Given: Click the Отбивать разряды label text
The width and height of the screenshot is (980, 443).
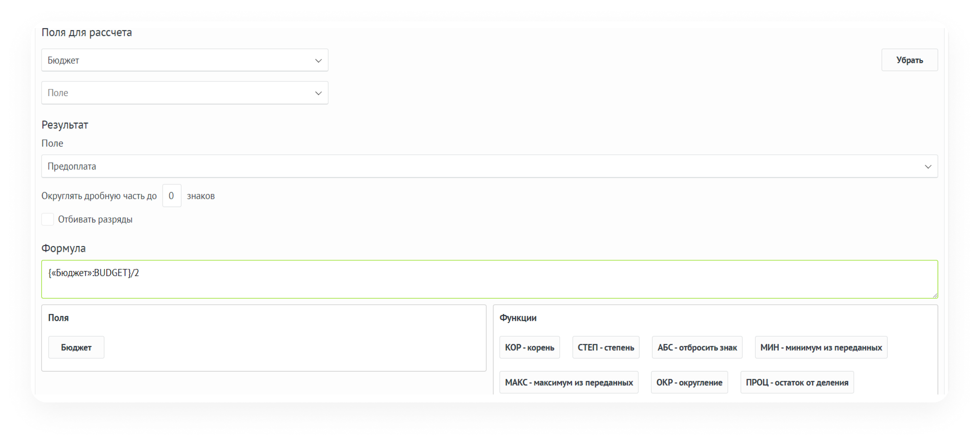Looking at the screenshot, I should 95,220.
